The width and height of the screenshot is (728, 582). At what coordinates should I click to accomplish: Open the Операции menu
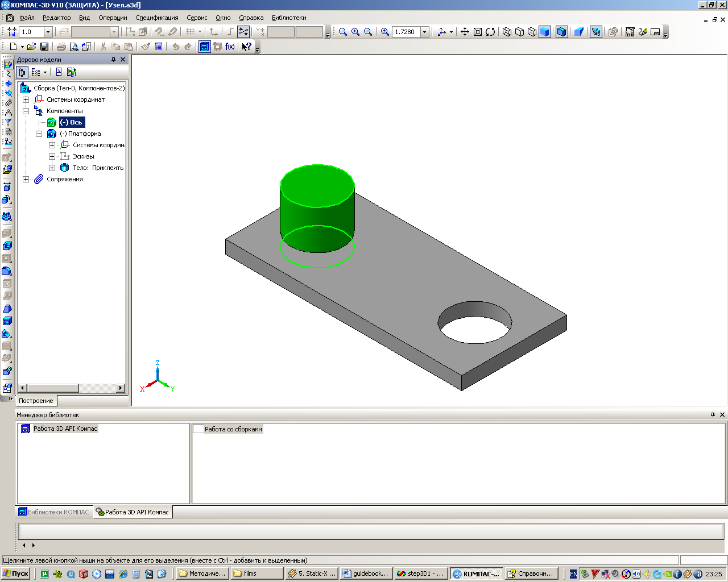[113, 18]
